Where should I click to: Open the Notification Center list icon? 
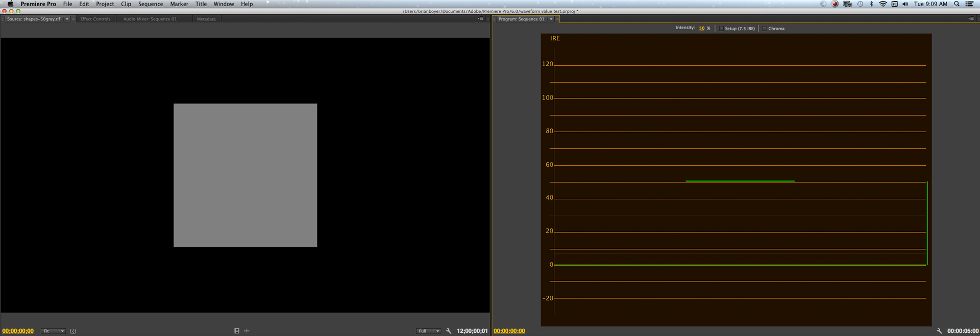tap(969, 4)
